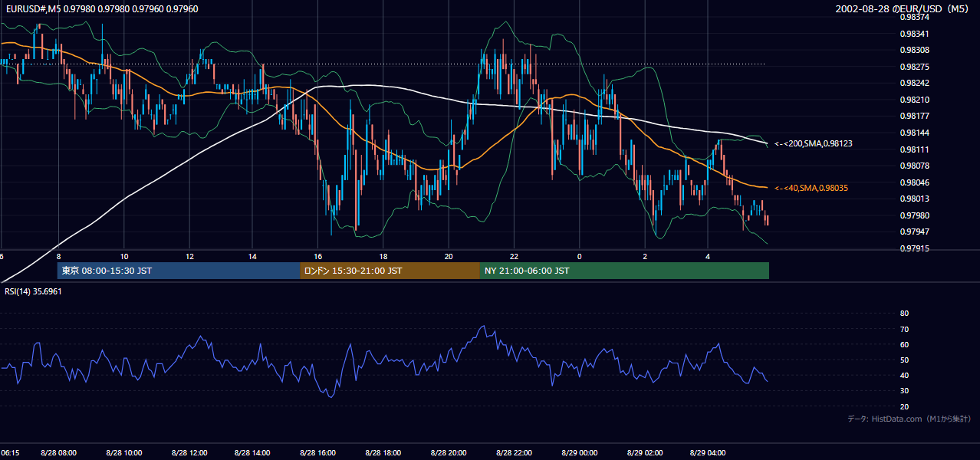Click the 8/28 22:00 time axis label
This screenshot has width=980, height=460.
514,452
